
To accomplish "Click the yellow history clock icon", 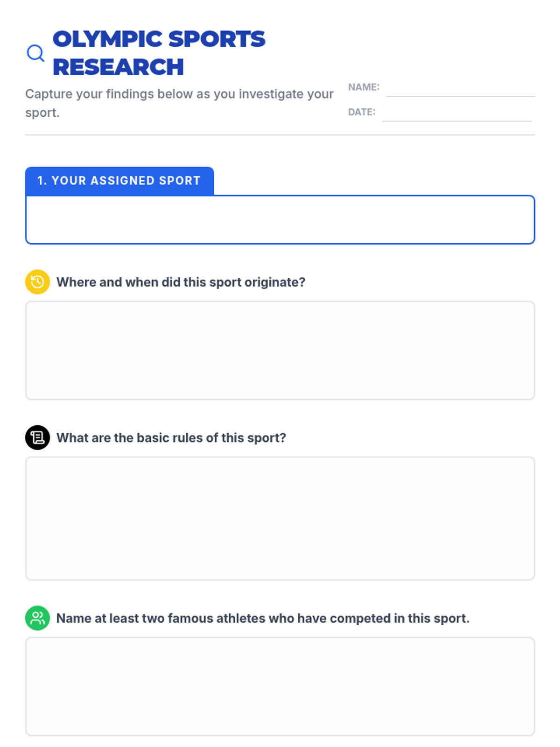I will [37, 282].
